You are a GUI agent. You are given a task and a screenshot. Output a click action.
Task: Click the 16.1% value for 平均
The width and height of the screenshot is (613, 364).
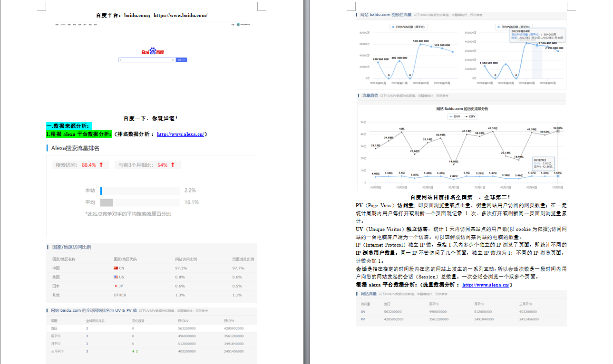[x=192, y=202]
